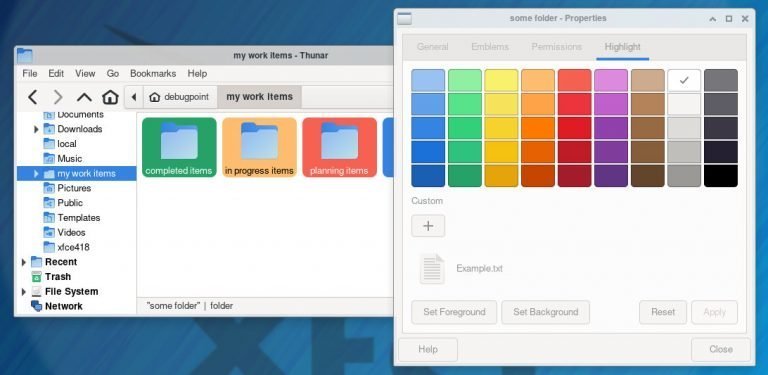Viewport: 768px width, 375px height.
Task: Add a custom color with plus button
Action: pyautogui.click(x=428, y=226)
